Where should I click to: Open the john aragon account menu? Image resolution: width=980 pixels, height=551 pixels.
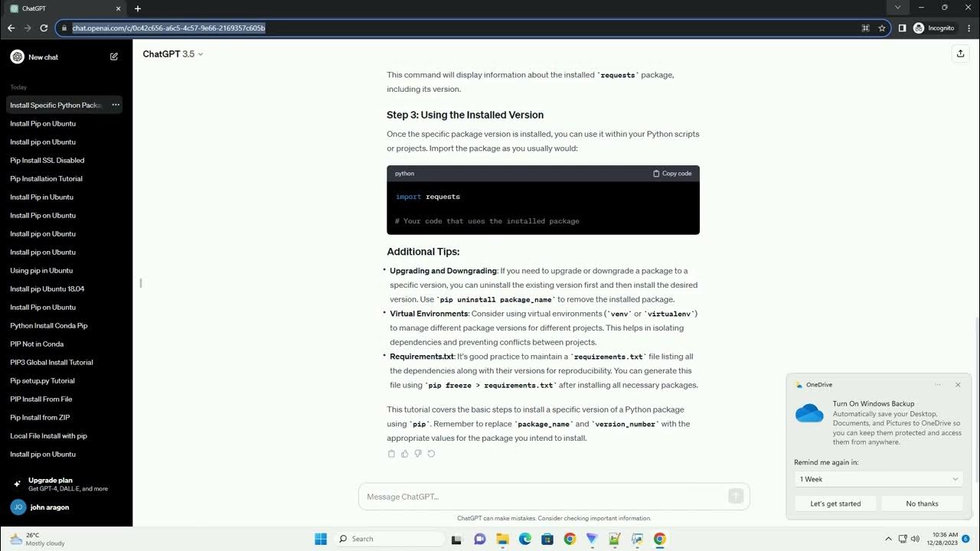pyautogui.click(x=66, y=507)
